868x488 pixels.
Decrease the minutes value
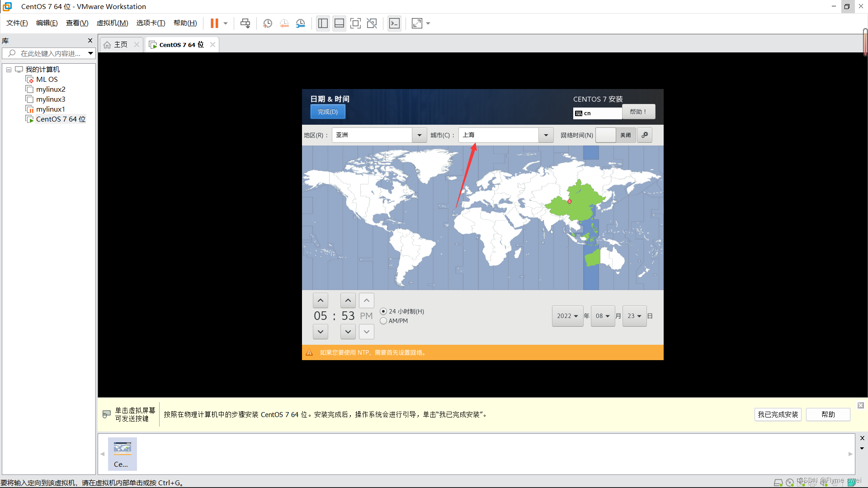coord(348,332)
